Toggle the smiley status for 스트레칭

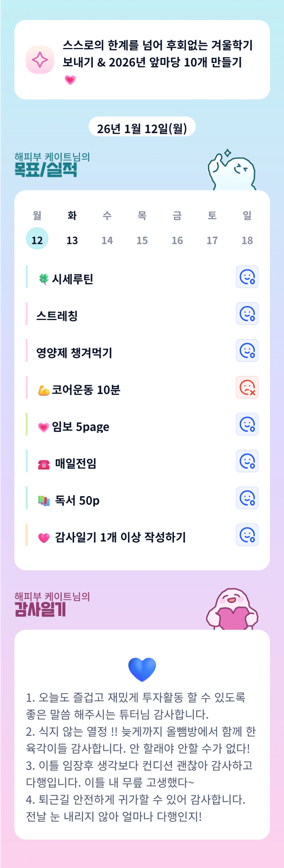247,313
